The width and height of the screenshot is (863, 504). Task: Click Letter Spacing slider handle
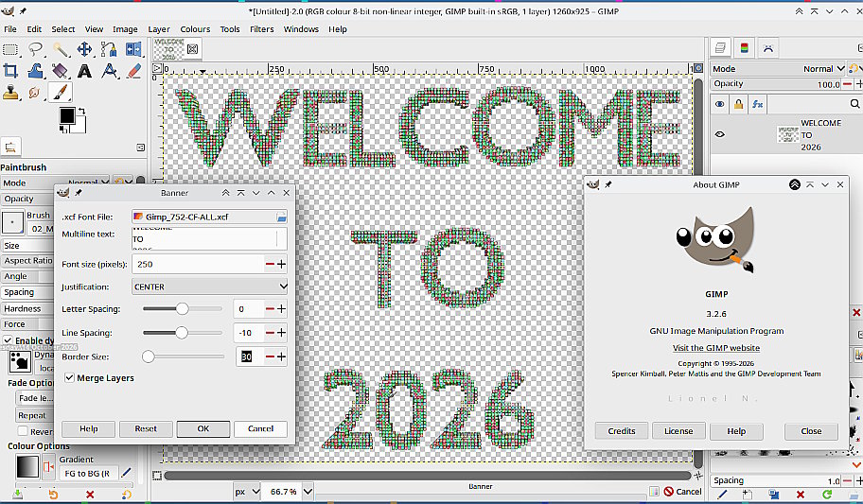point(182,309)
